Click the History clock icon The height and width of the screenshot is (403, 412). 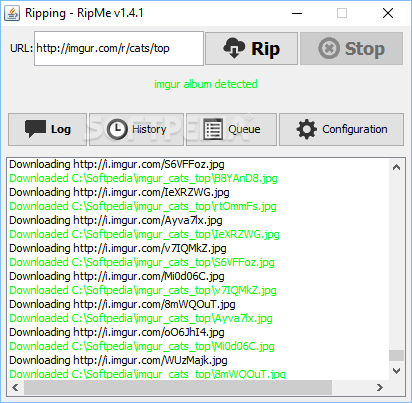[117, 129]
